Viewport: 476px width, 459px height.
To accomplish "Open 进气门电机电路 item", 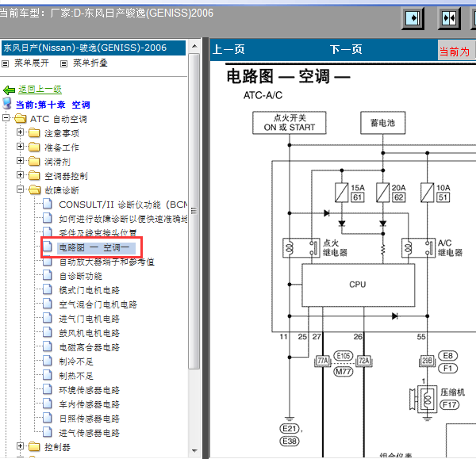I will (x=89, y=319).
